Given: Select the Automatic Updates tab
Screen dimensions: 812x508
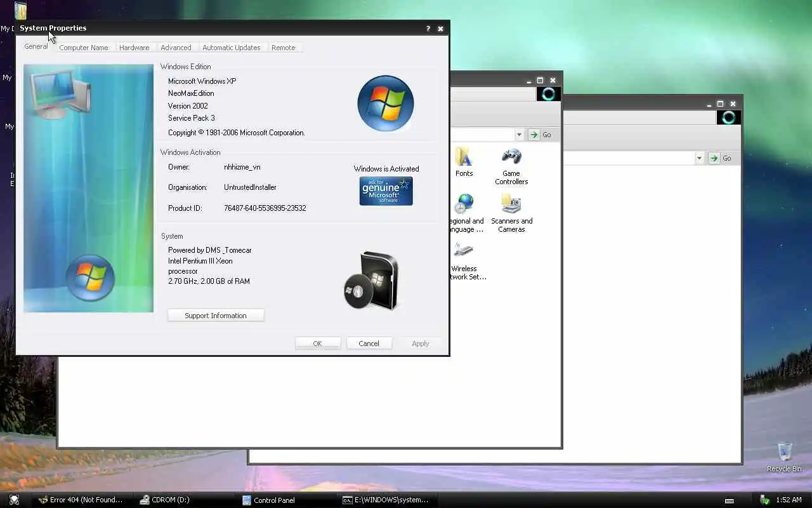Looking at the screenshot, I should tap(232, 48).
